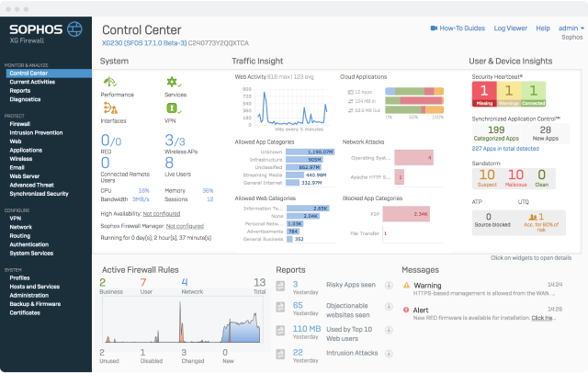Click the How-To Guides video icon
The image size is (588, 373).
pos(435,28)
